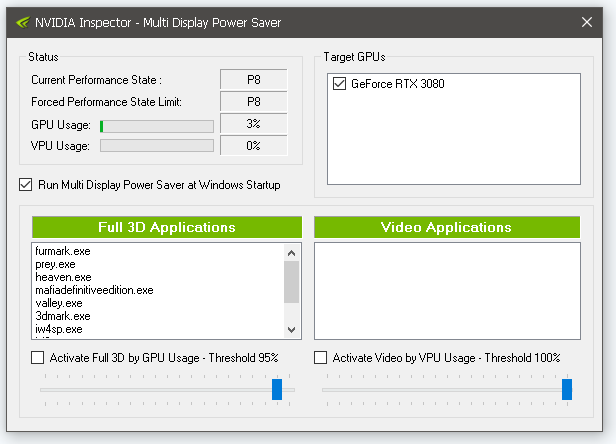Screen dimensions: 616x444
Task: Select mafiadefinitiveedition.exe in the list
Action: pyautogui.click(x=94, y=290)
